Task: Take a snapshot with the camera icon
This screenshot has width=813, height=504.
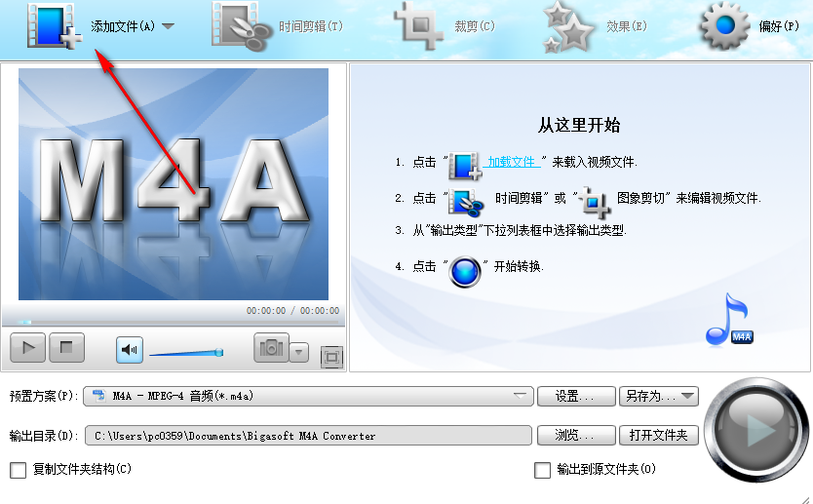Action: [x=271, y=347]
